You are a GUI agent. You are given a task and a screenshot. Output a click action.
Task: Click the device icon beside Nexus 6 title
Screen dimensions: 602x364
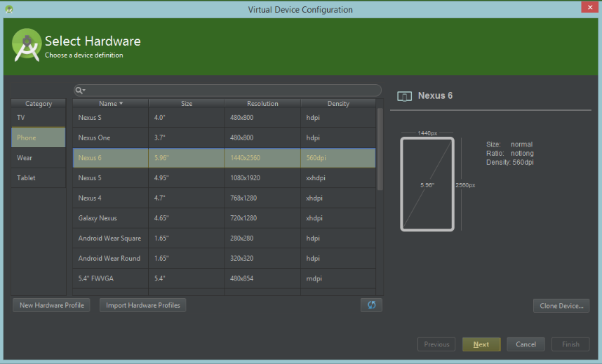(404, 96)
